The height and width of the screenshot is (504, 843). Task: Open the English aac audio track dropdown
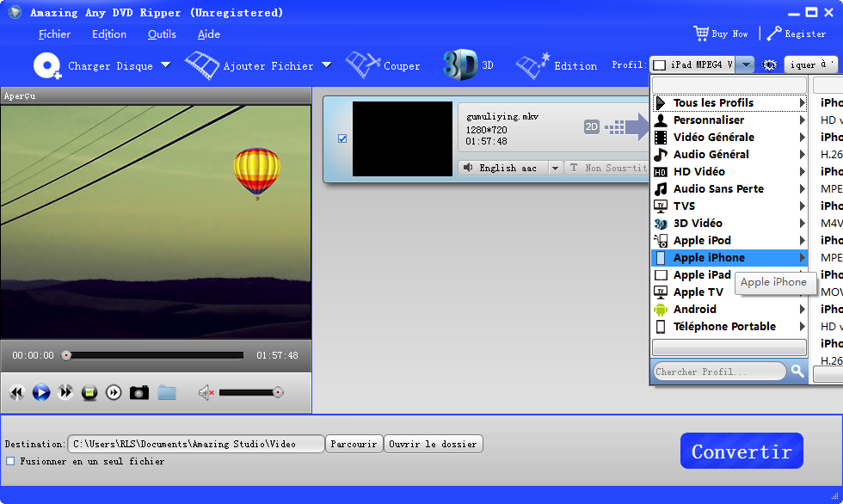click(556, 169)
